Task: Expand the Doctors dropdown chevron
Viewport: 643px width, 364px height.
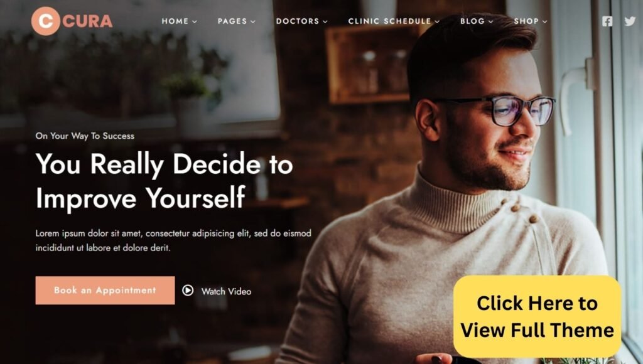Action: tap(325, 22)
